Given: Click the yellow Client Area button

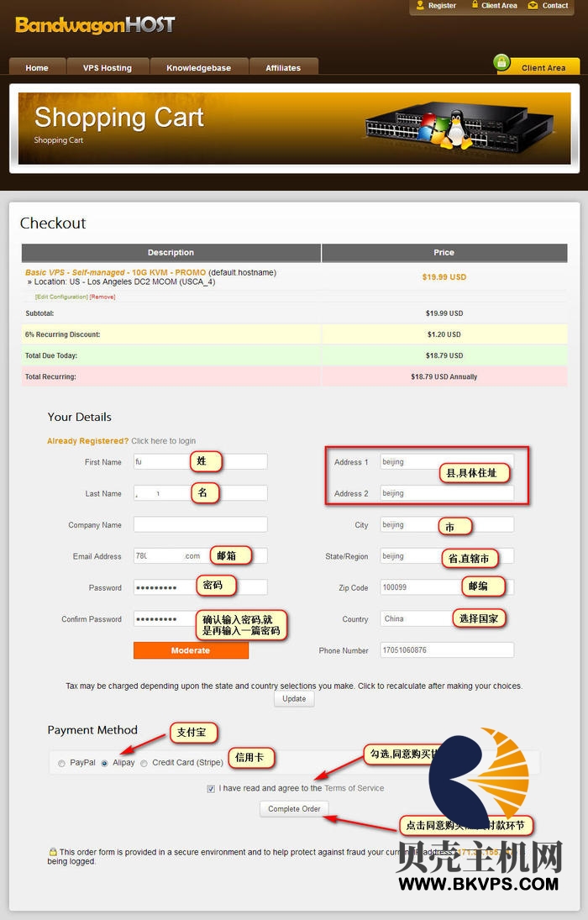Looking at the screenshot, I should (x=543, y=67).
